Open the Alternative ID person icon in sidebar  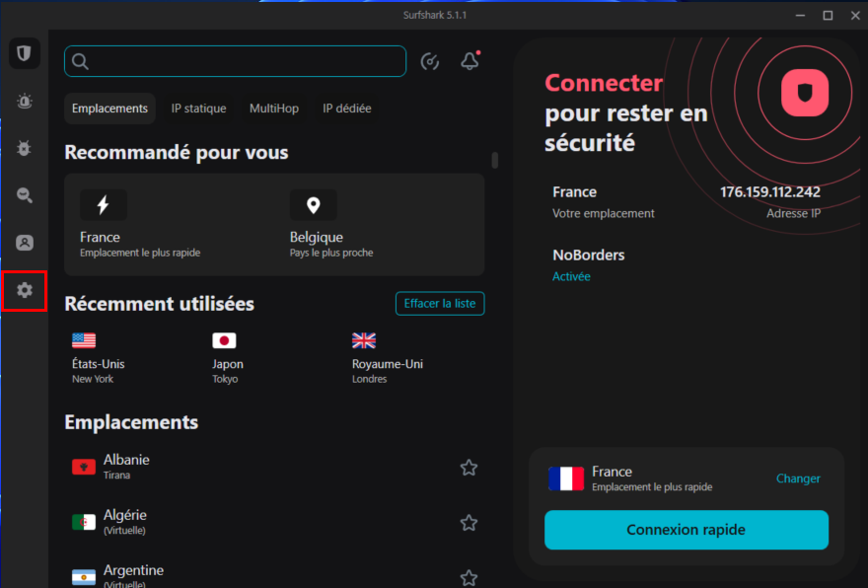[x=25, y=243]
